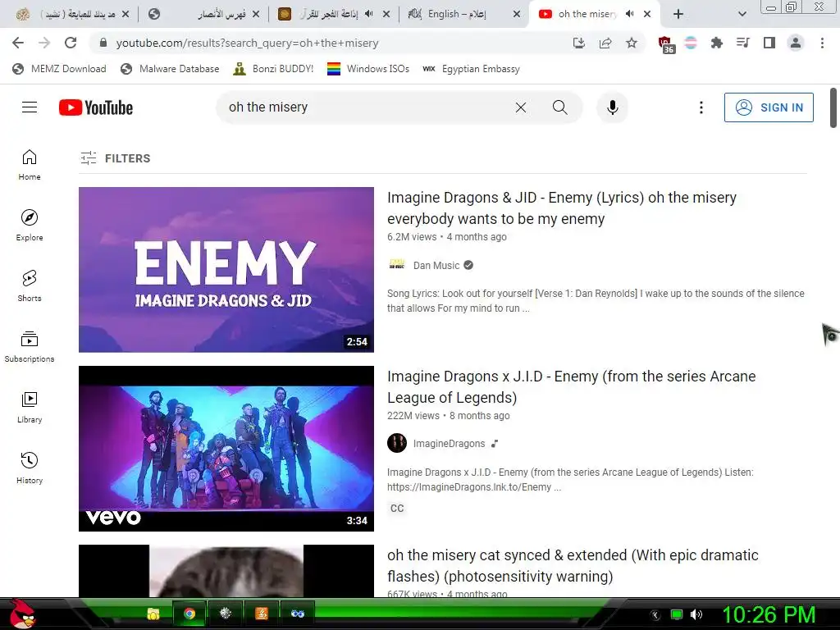Open Malware Database bookmark
Screen dimensions: 840x630
coord(170,69)
